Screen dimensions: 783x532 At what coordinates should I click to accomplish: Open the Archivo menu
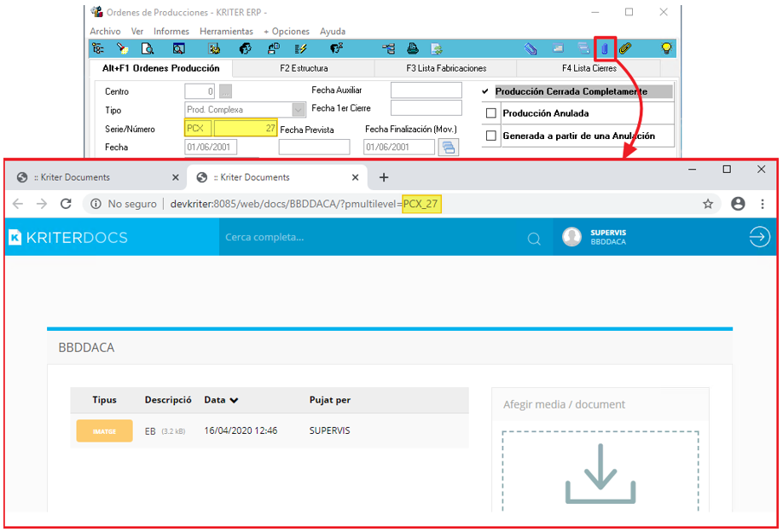point(106,31)
